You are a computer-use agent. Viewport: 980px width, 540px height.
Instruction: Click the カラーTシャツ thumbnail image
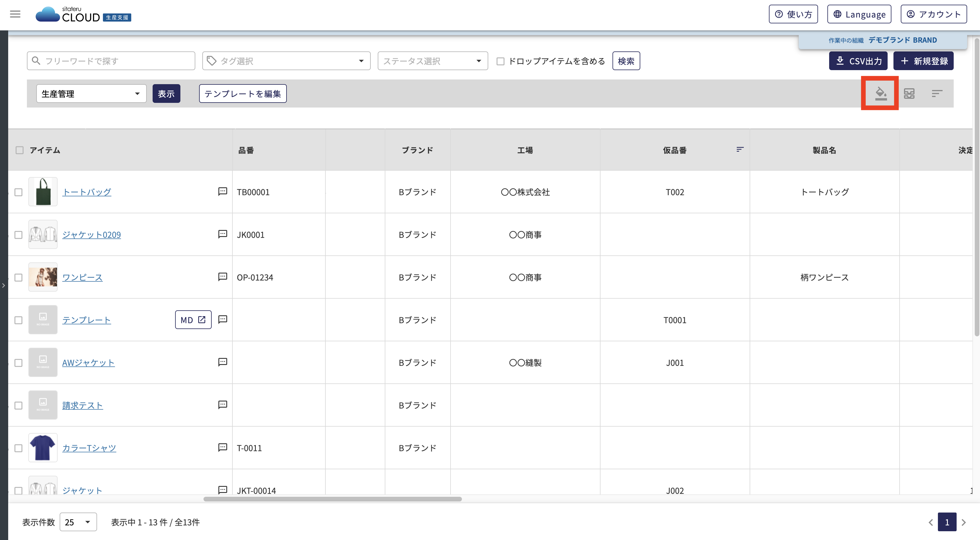43,448
